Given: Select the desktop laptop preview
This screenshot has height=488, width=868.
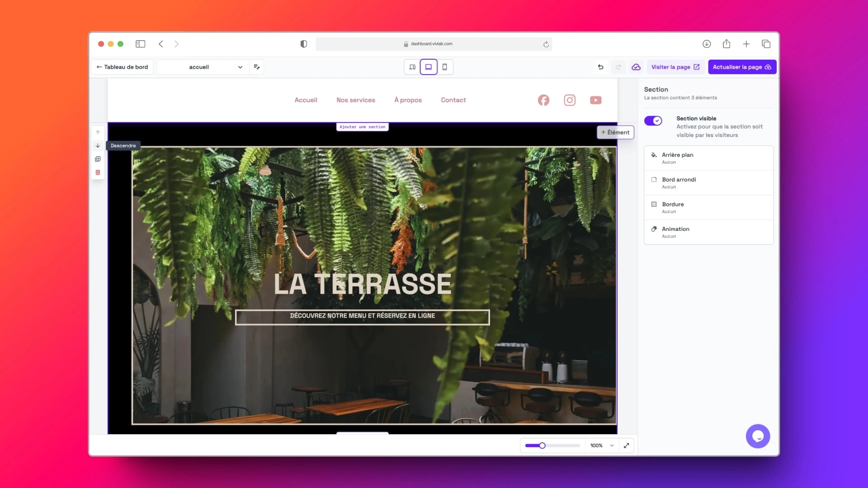Looking at the screenshot, I should click(x=429, y=67).
